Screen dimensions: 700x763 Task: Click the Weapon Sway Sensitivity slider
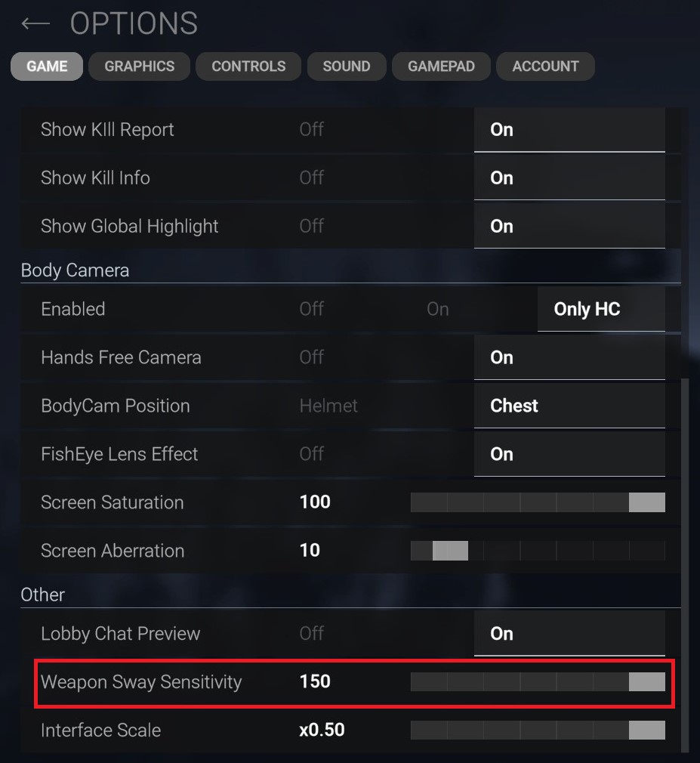tap(538, 682)
